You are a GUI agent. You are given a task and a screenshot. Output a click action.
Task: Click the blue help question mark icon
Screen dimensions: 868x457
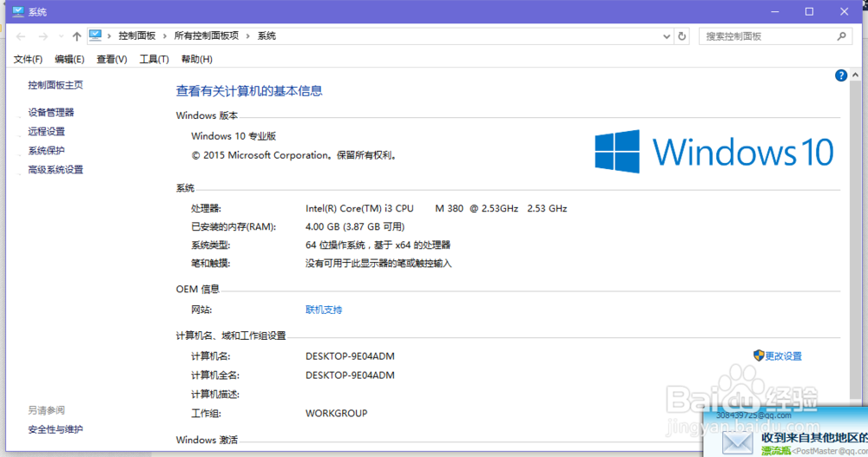click(841, 75)
